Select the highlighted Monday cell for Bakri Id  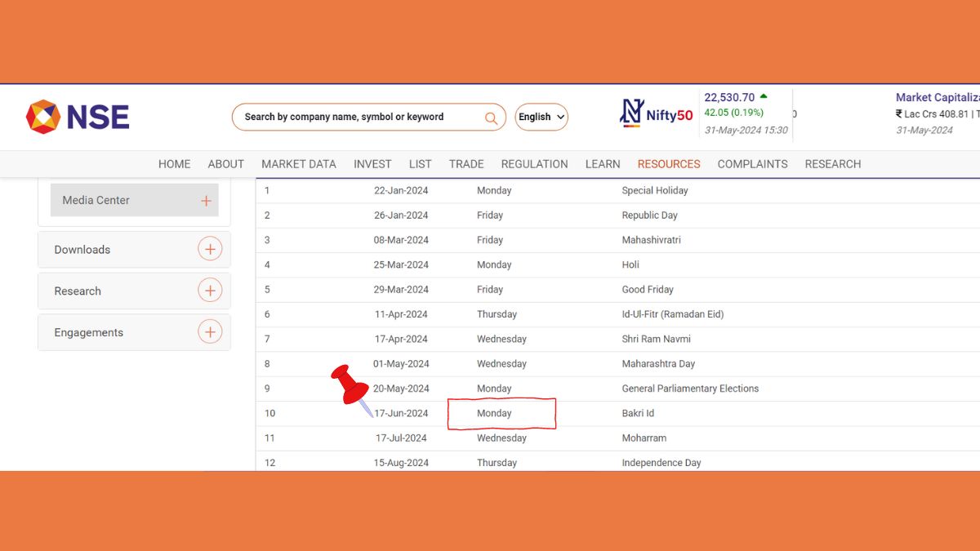click(501, 414)
